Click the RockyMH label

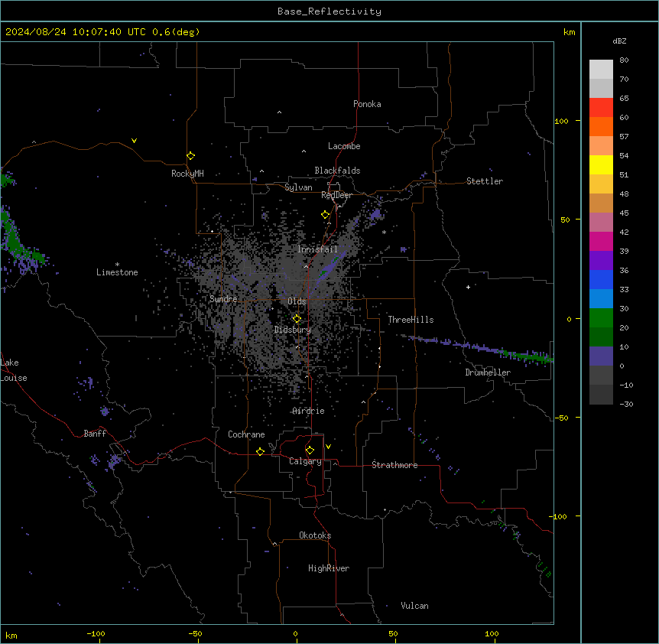tap(187, 174)
